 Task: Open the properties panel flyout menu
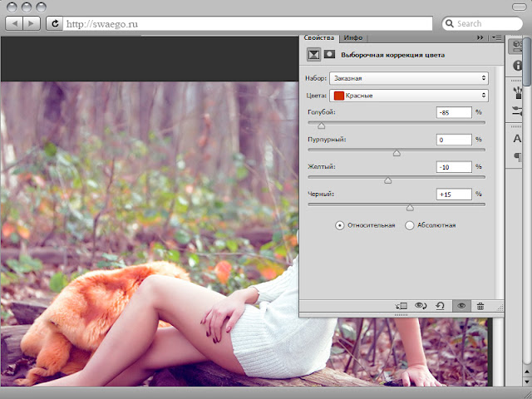tap(496, 37)
